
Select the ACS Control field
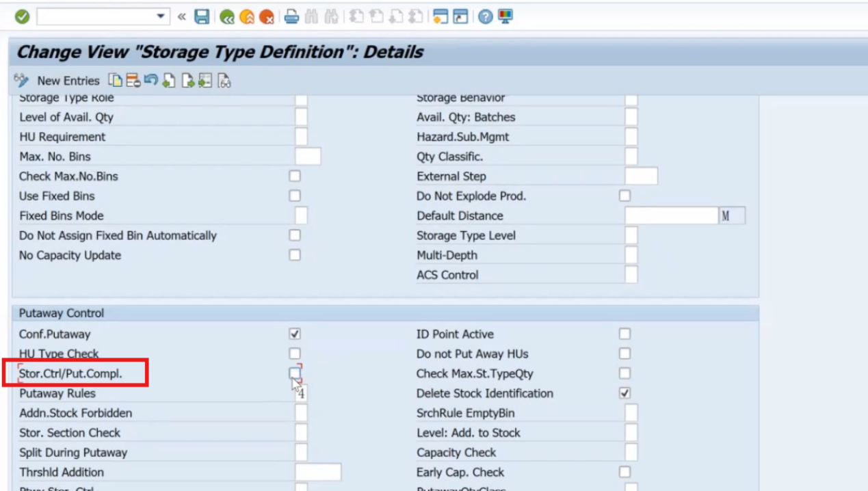pyautogui.click(x=631, y=275)
